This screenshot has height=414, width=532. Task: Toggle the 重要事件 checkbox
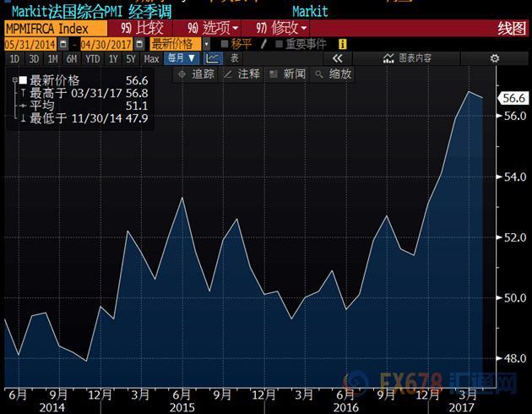click(279, 44)
